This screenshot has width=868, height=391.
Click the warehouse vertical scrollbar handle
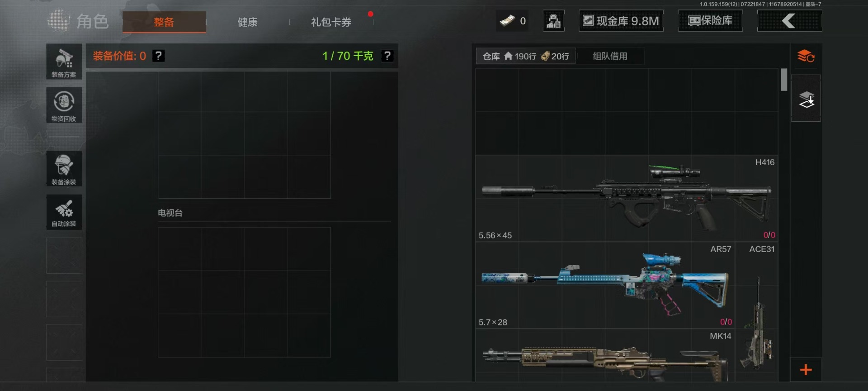(x=784, y=80)
